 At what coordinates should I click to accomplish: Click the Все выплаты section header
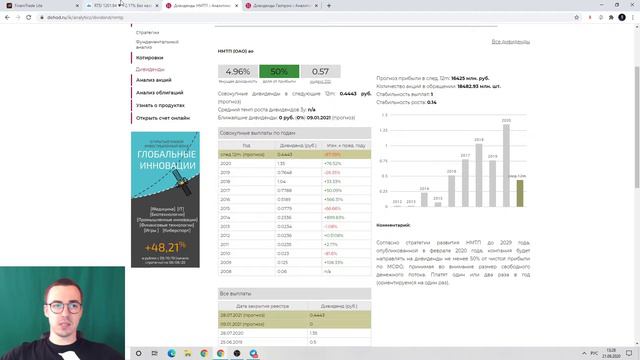click(295, 293)
